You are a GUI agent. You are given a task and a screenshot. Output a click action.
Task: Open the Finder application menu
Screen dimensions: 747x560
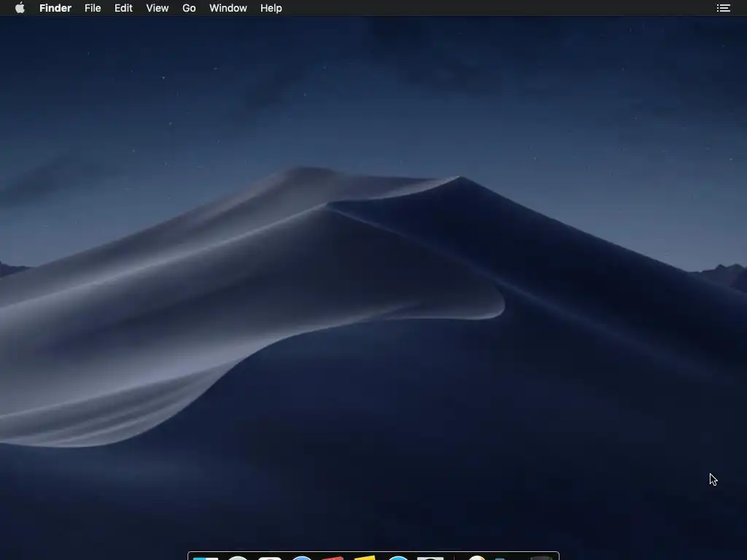tap(55, 8)
